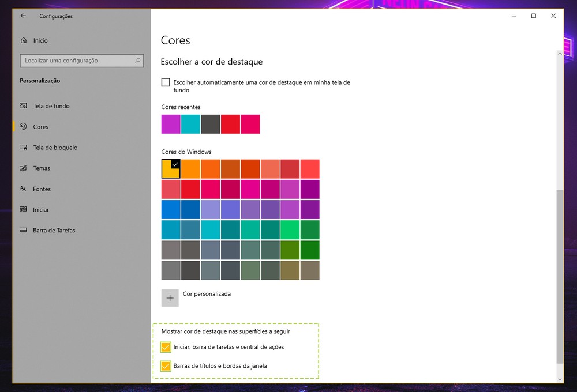
Task: Go to the Iniciar settings page
Action: click(x=40, y=210)
